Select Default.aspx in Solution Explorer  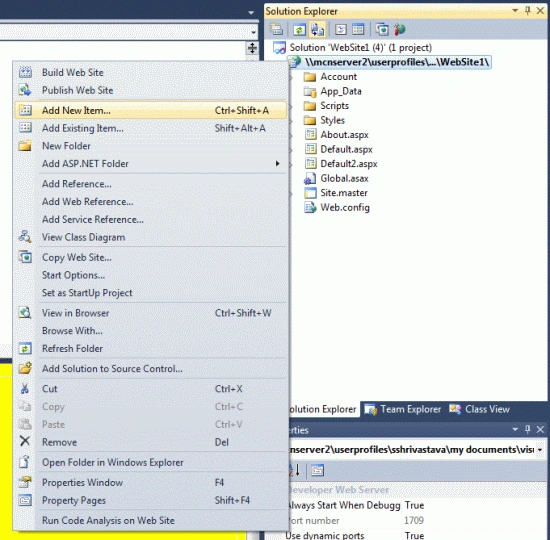338,149
